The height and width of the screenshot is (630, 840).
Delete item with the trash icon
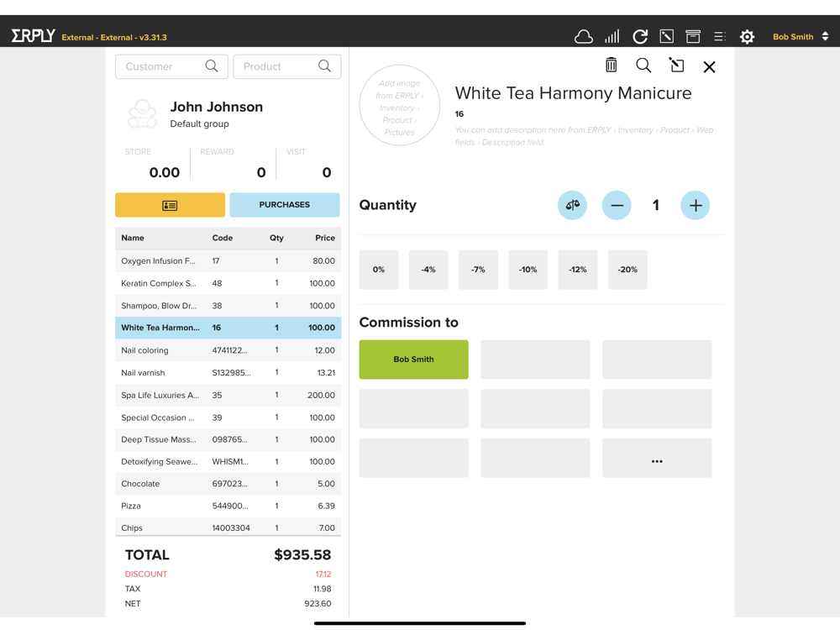[x=611, y=66]
